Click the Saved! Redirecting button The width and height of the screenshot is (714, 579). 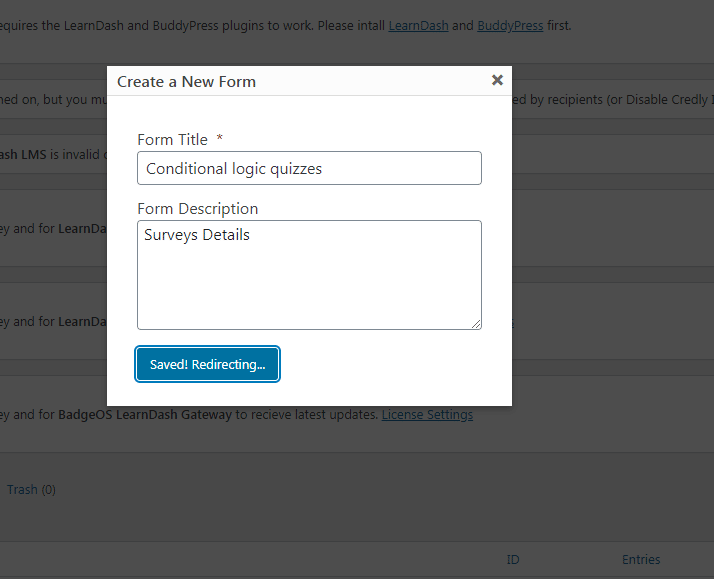click(x=207, y=364)
